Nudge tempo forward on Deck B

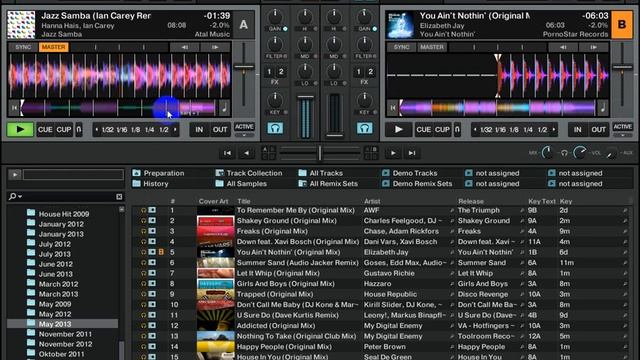pos(593,47)
